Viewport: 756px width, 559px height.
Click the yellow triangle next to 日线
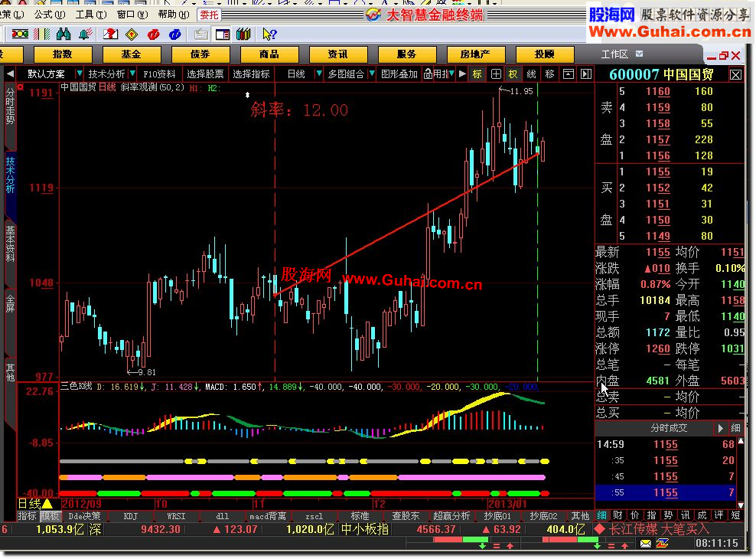click(47, 504)
